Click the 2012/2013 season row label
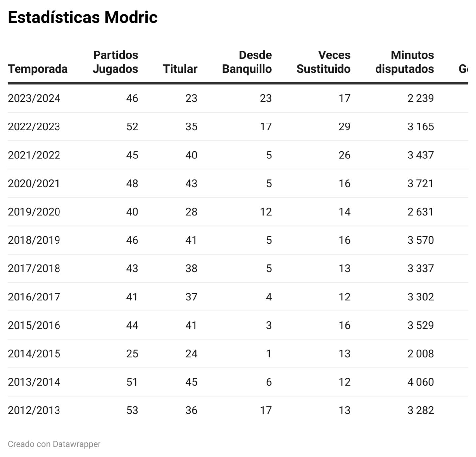476x457 pixels. pyautogui.click(x=34, y=410)
